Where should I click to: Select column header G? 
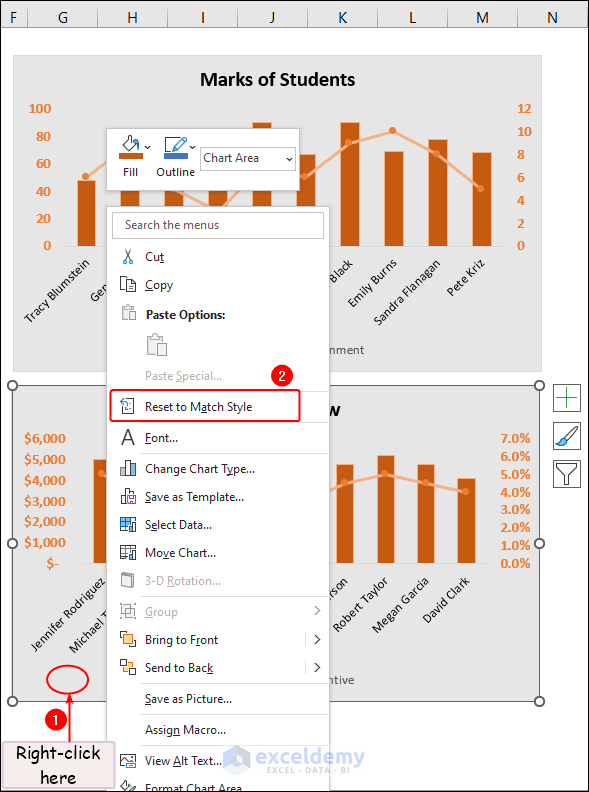click(63, 18)
